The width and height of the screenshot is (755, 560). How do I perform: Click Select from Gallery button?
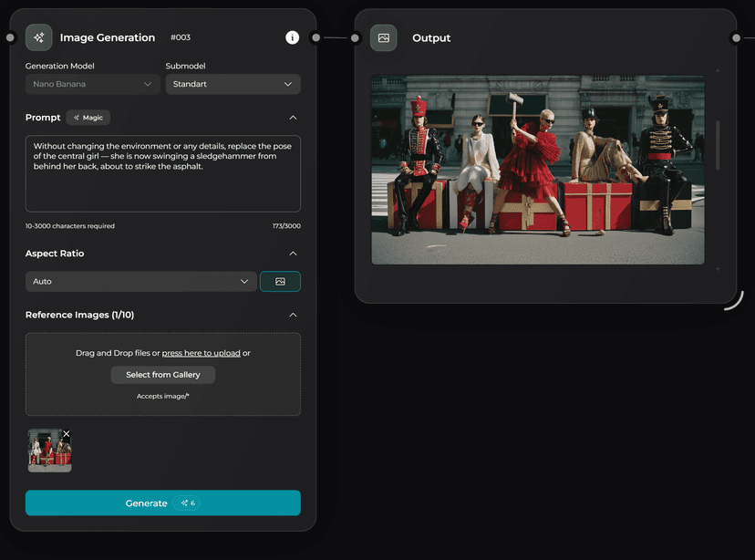pos(162,375)
